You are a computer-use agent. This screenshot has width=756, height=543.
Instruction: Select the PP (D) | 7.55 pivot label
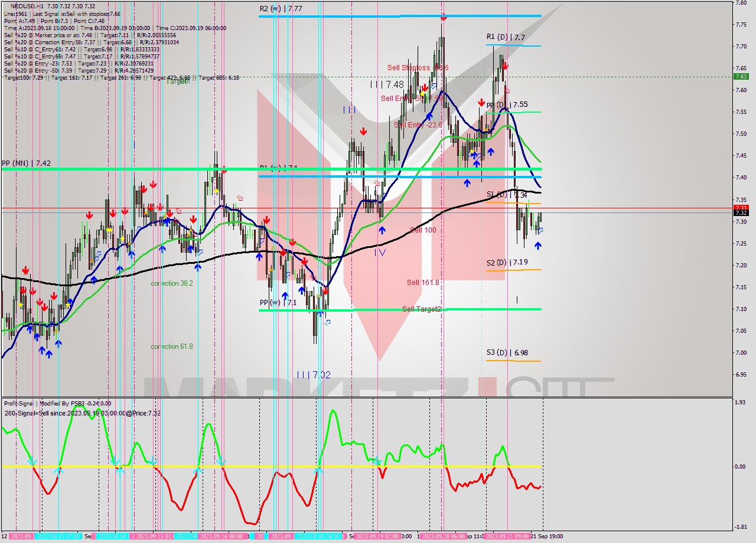click(x=507, y=105)
